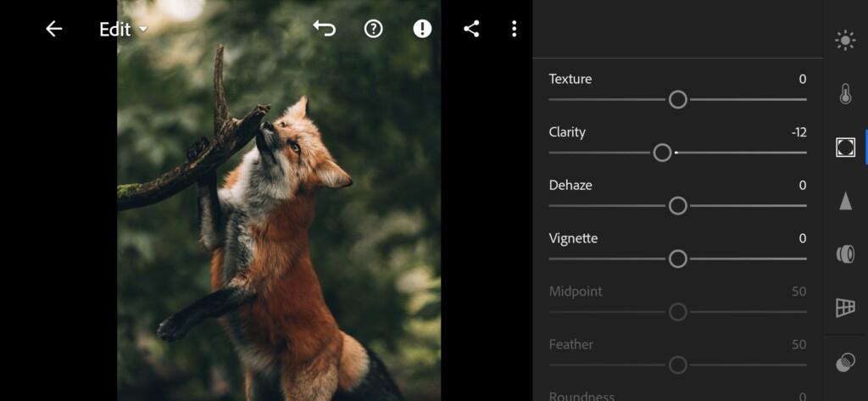
Task: Click the Texture slider handle
Action: point(677,100)
